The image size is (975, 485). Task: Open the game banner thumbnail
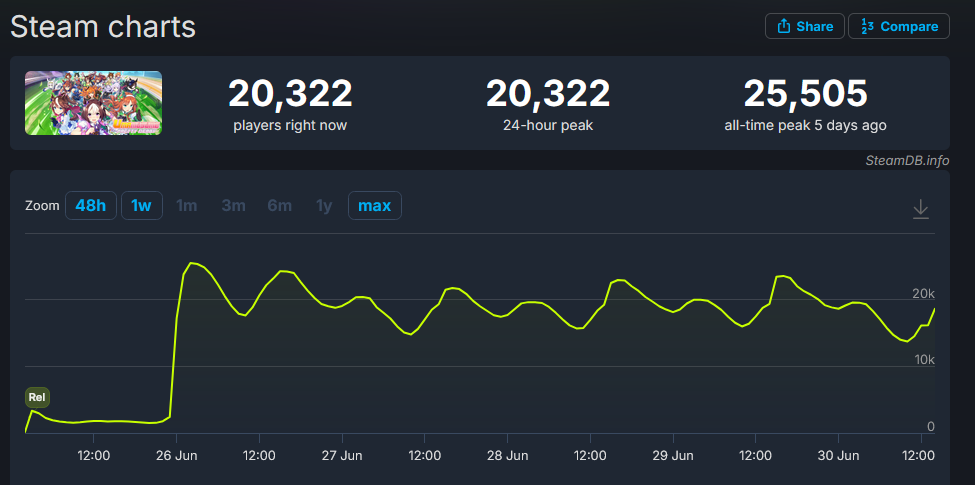pyautogui.click(x=93, y=103)
